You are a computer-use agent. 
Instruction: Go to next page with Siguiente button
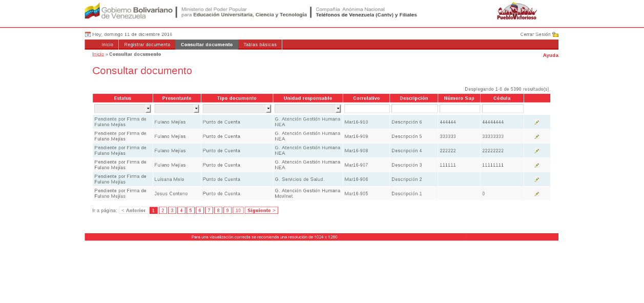click(261, 210)
